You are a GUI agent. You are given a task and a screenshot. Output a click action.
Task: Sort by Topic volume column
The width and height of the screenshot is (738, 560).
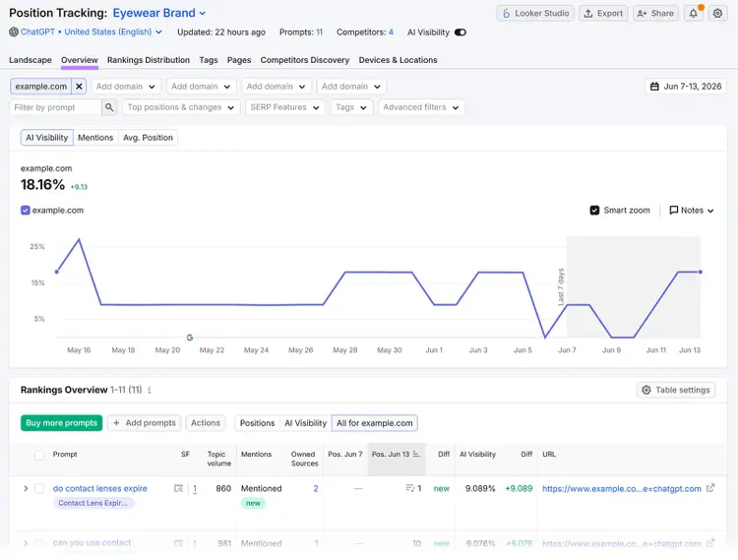[218, 459]
